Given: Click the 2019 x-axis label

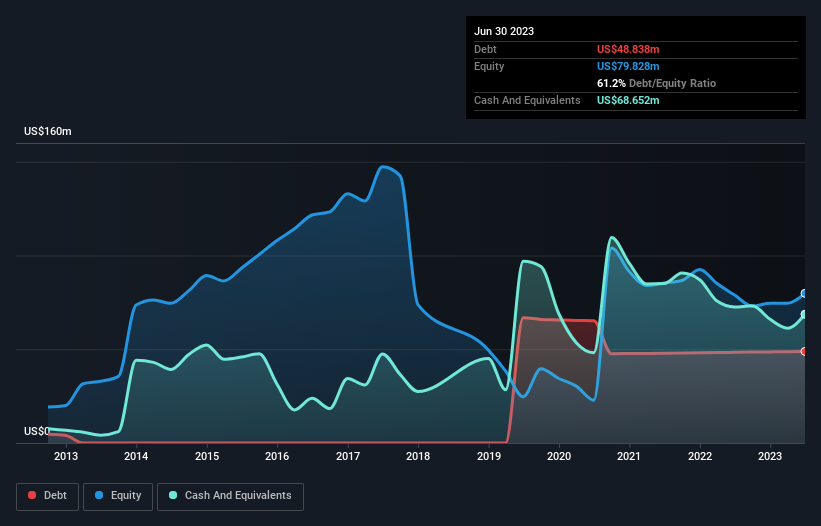Looking at the screenshot, I should pos(489,456).
